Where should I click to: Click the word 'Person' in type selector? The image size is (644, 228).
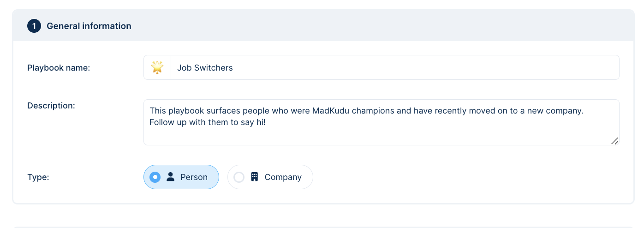click(x=194, y=177)
